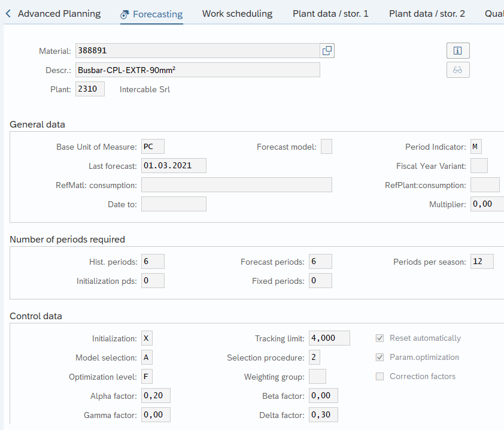Screen dimensions: 504x430
Task: Click the glasses display icon button
Action: click(458, 70)
